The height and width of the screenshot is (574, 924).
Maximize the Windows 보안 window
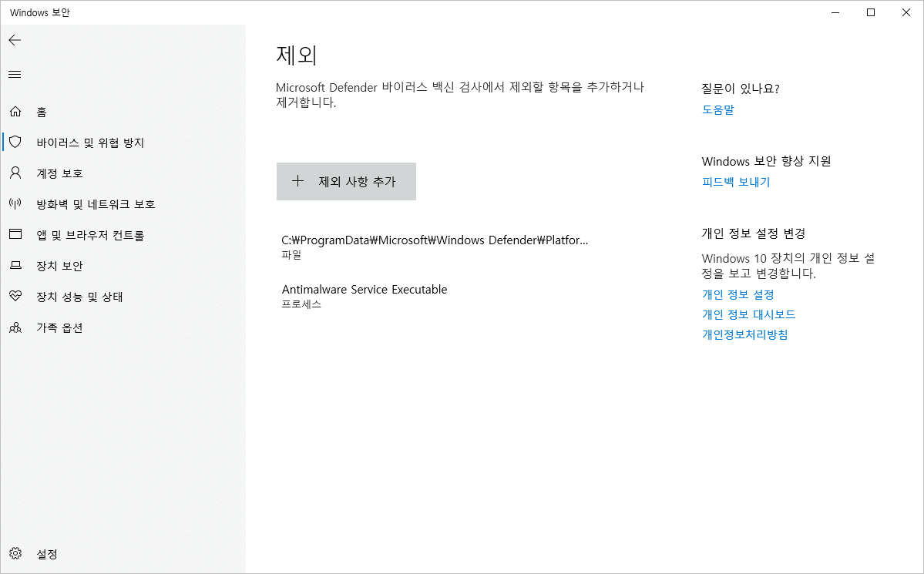[x=870, y=12]
